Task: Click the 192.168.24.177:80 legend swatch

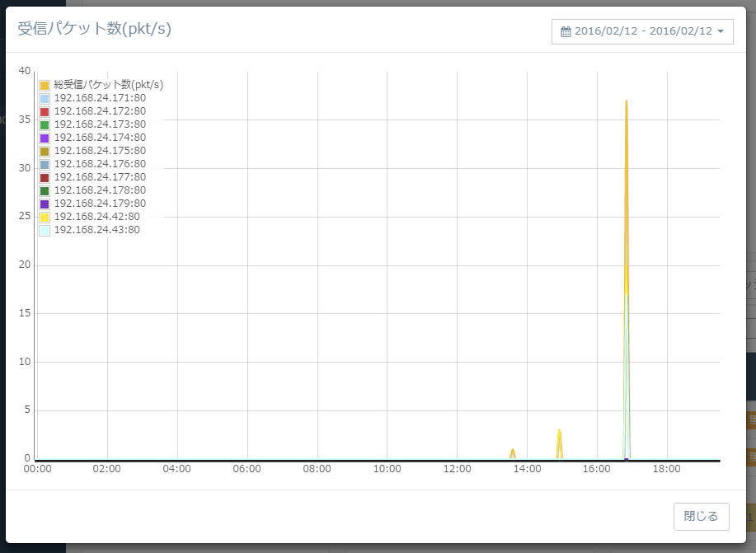Action: [45, 177]
